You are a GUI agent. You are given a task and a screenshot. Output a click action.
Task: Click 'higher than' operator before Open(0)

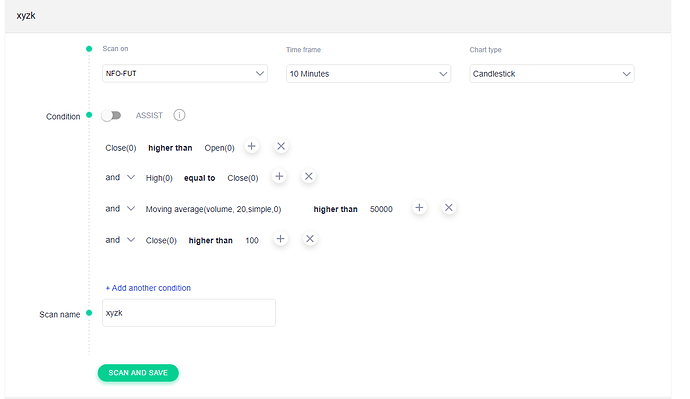pyautogui.click(x=170, y=148)
